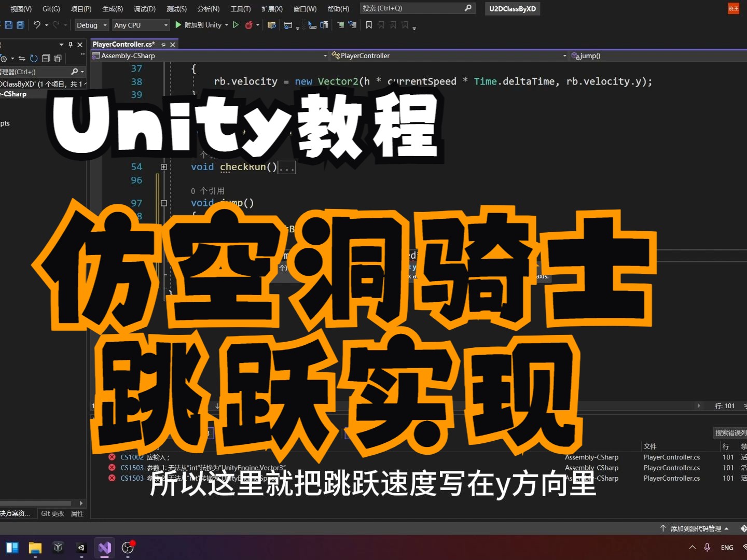Click the Find in Files folder icon
747x560 pixels.
point(271,25)
